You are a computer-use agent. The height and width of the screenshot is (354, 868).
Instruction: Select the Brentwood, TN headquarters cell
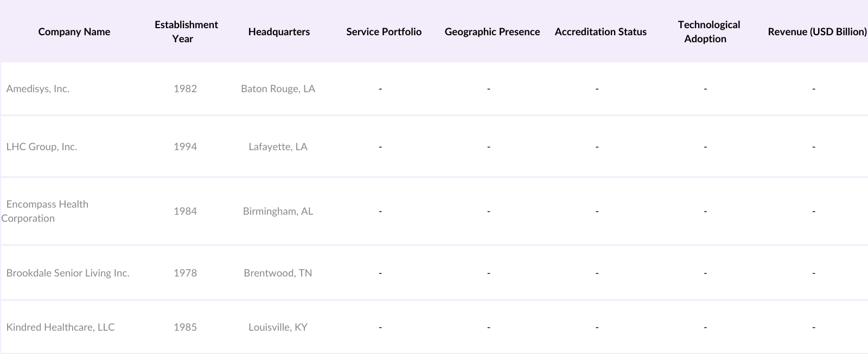click(x=278, y=273)
